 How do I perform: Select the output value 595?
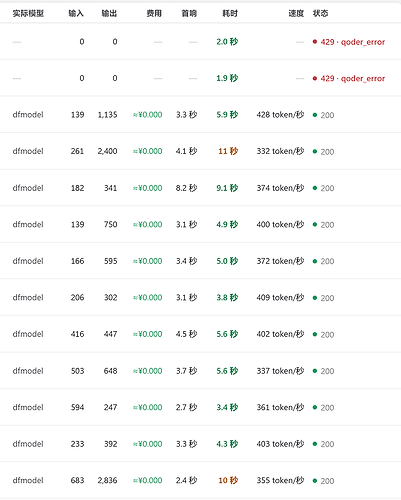pos(111,261)
